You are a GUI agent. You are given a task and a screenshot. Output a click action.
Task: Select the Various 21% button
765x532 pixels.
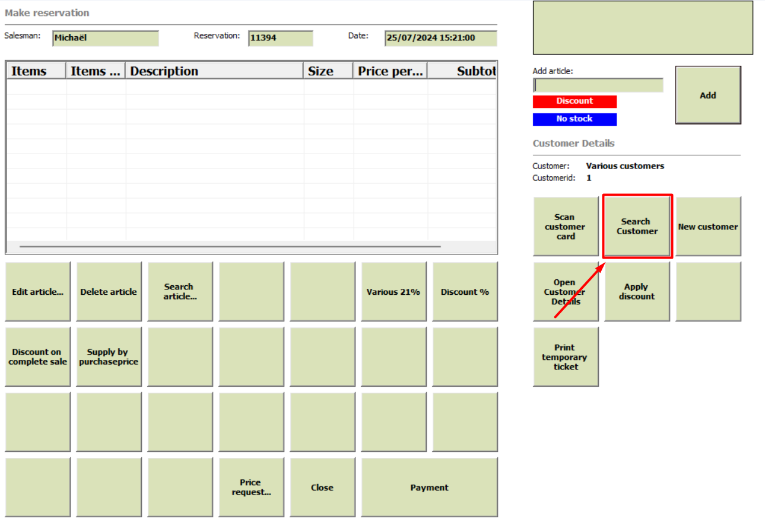[393, 292]
